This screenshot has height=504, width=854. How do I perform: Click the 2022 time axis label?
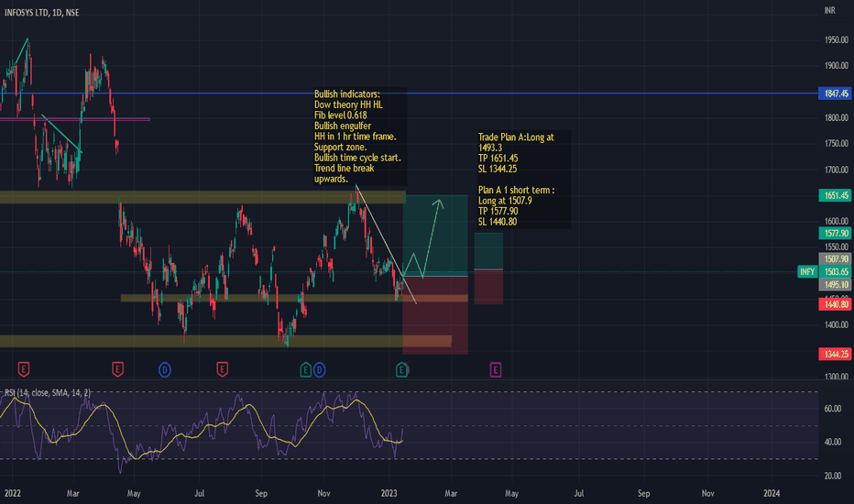click(x=12, y=493)
